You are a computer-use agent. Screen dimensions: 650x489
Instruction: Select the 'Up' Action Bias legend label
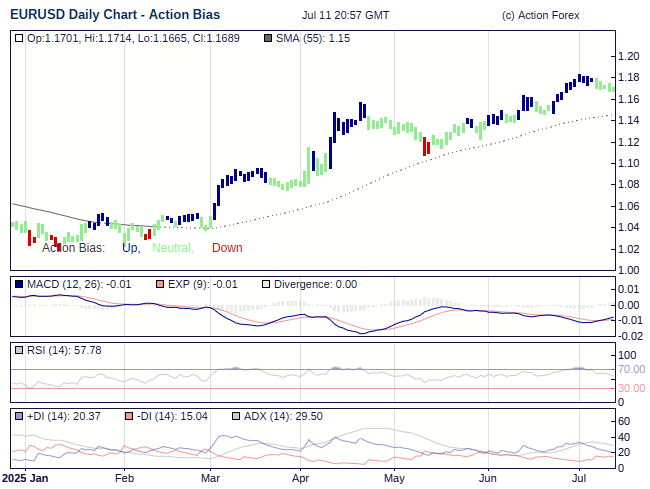click(x=130, y=248)
